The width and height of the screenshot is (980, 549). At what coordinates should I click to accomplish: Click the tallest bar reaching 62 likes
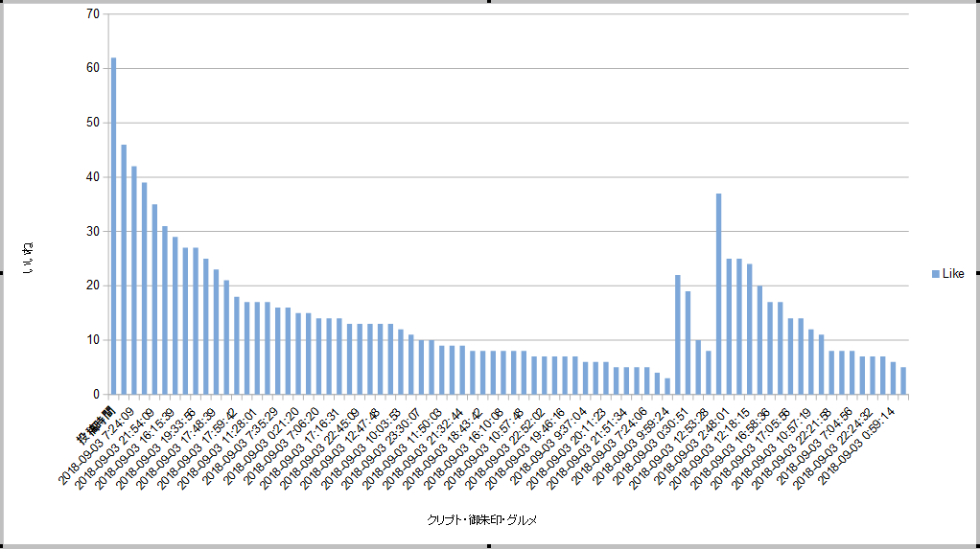(113, 225)
